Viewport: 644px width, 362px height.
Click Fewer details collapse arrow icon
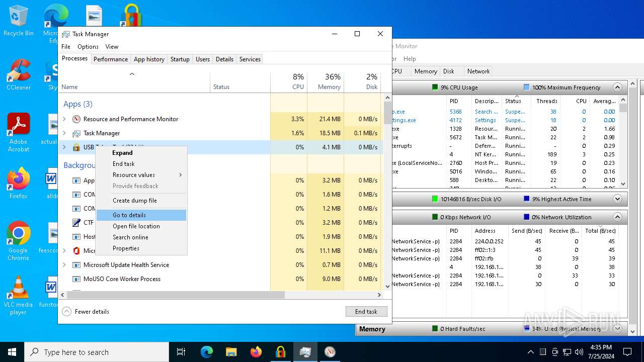tap(66, 312)
